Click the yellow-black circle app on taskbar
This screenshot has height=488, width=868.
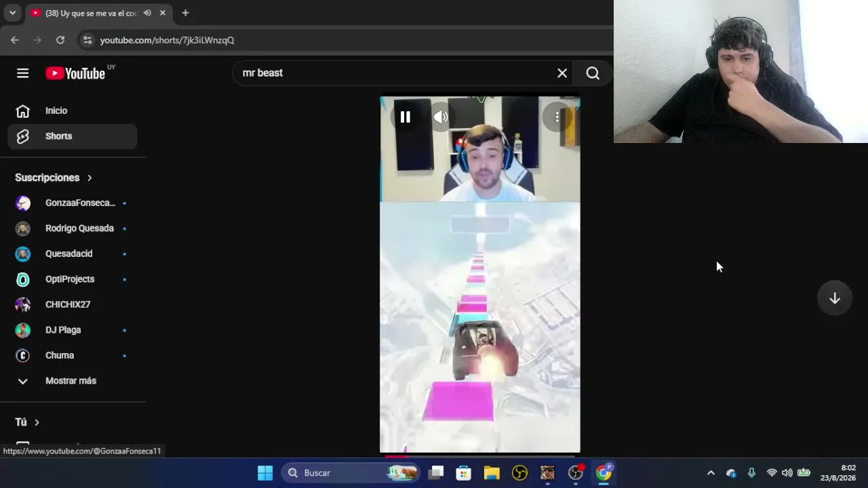[x=520, y=473]
